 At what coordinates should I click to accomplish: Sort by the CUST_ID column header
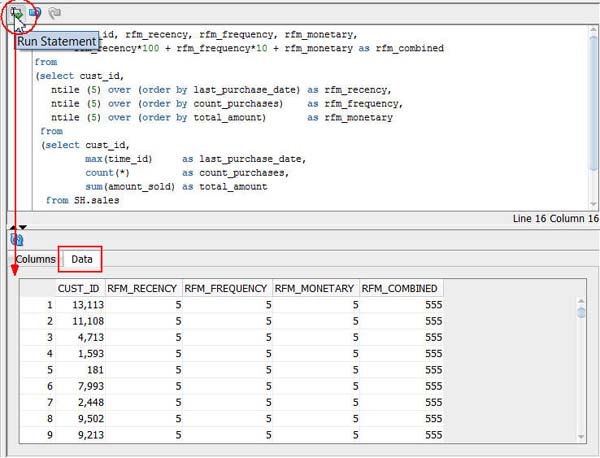[x=77, y=289]
